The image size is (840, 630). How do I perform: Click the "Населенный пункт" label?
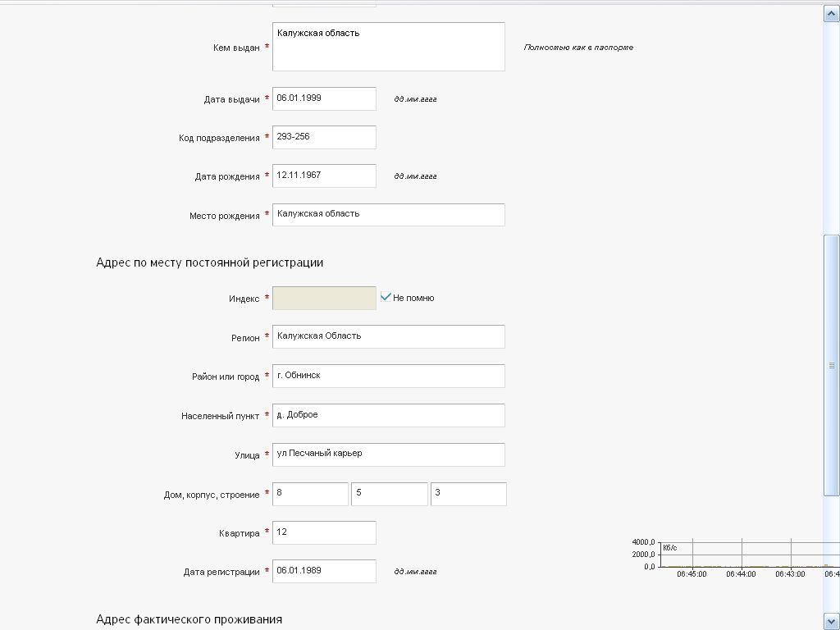tap(220, 416)
